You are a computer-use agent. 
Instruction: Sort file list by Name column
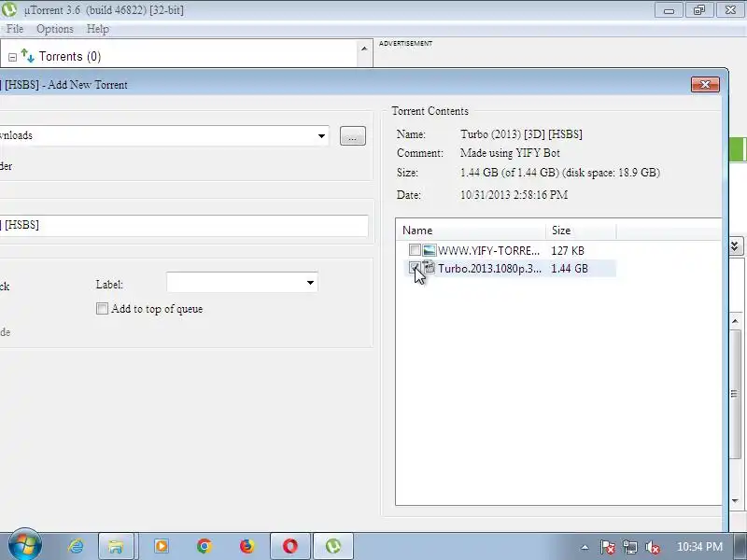coord(471,231)
